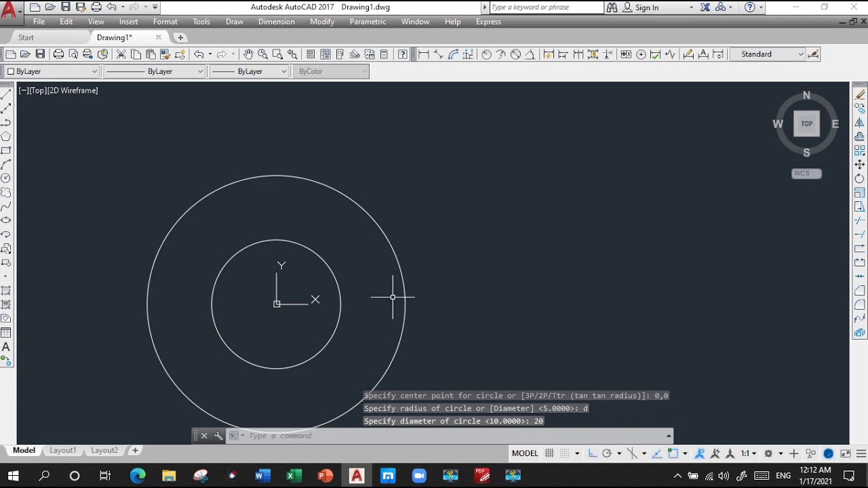Screen dimensions: 868x488
Task: Click the Center Mark icon
Action: (x=641, y=54)
